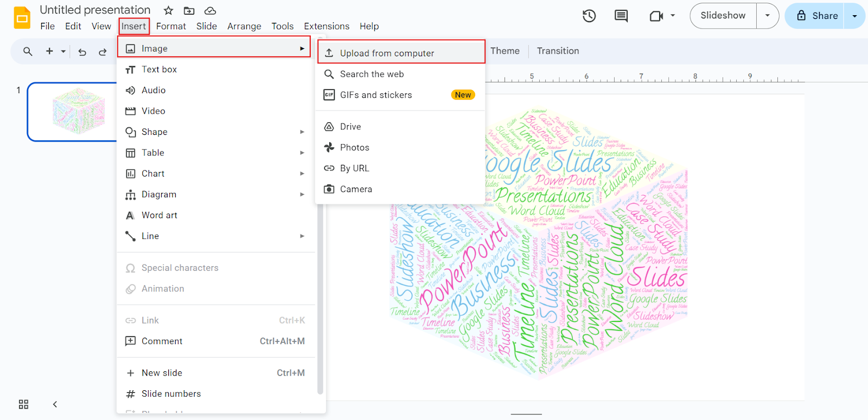Open grid view of slides
Screen dimensions: 868x420
pyautogui.click(x=23, y=404)
